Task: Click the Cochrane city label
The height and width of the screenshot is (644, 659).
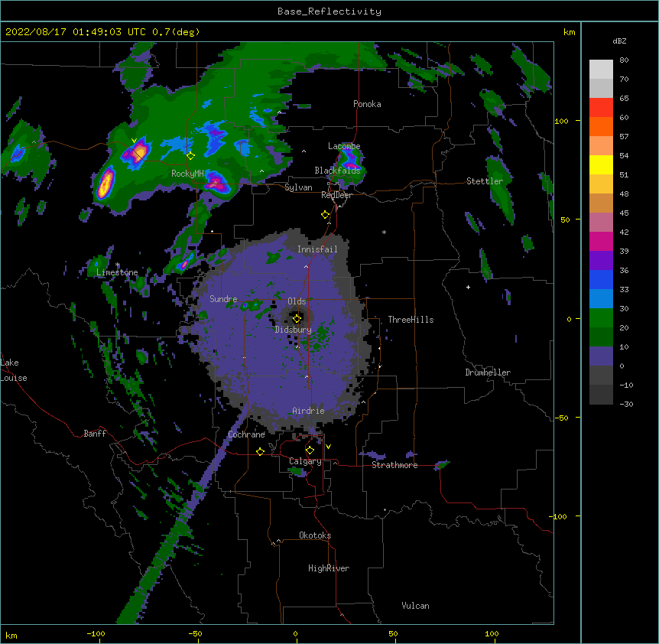Action: (246, 434)
